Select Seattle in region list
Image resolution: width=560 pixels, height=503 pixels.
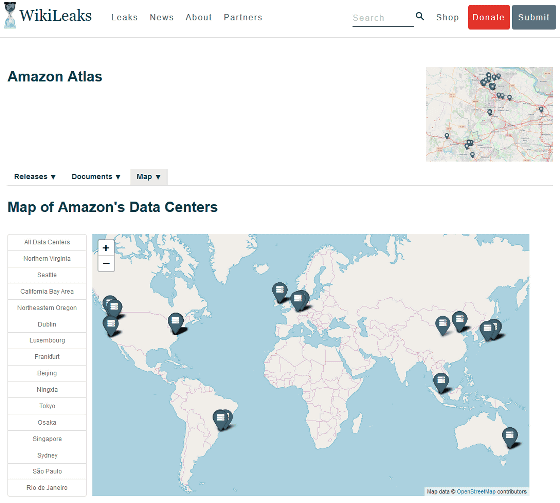(x=47, y=275)
